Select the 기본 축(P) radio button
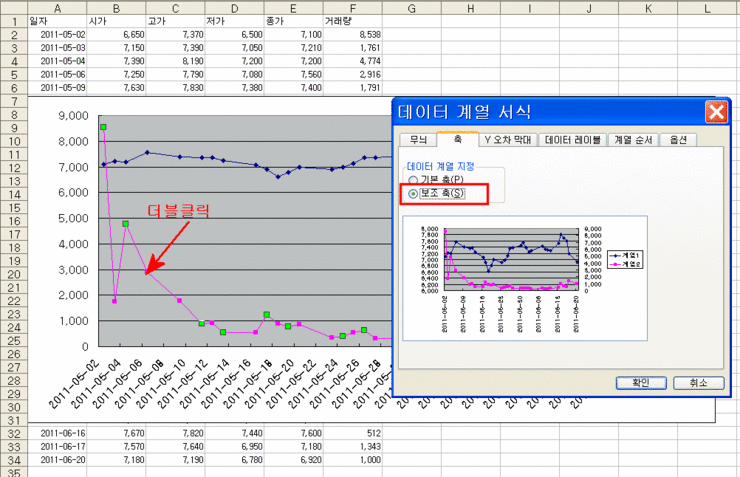The image size is (740, 477). click(x=412, y=179)
